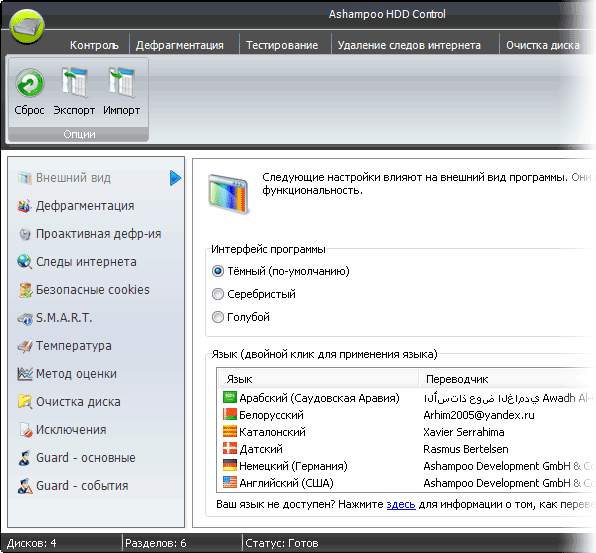Click translator Rasmus Bertelsen cell
596x553 pixels.
[466, 449]
